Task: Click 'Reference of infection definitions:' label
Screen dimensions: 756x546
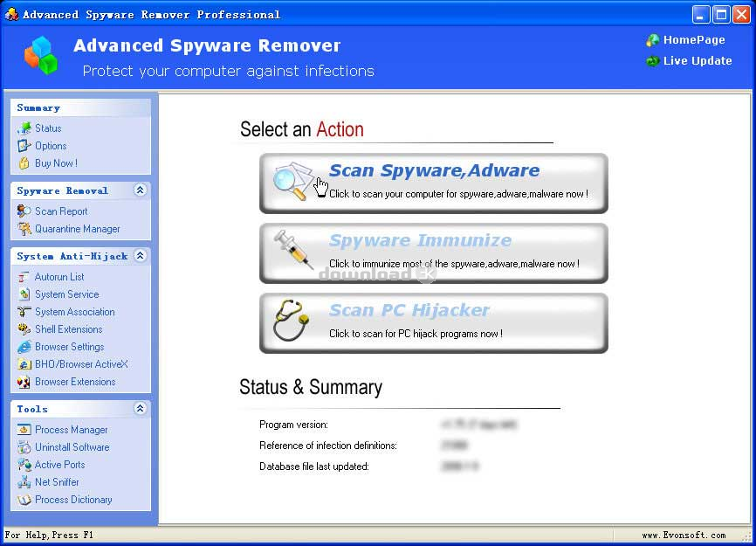Action: coord(328,446)
